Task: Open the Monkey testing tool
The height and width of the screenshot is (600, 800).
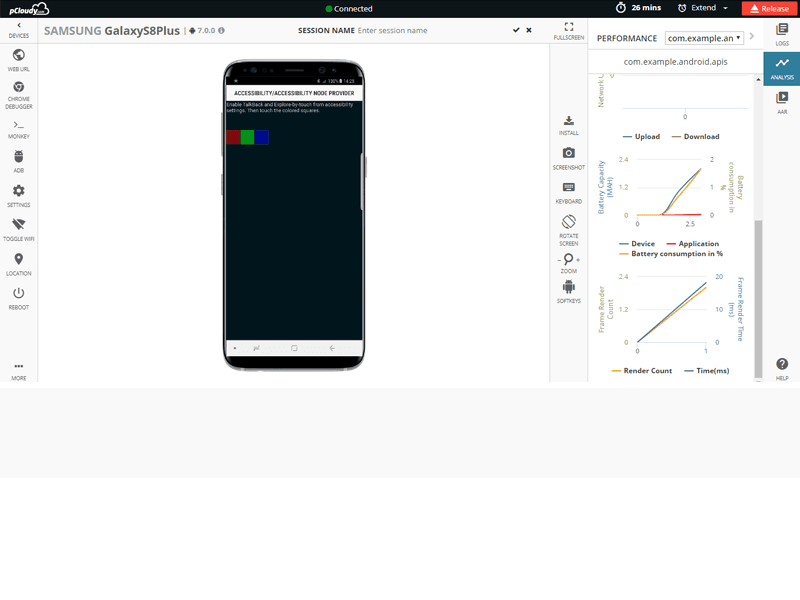Action: tap(19, 130)
